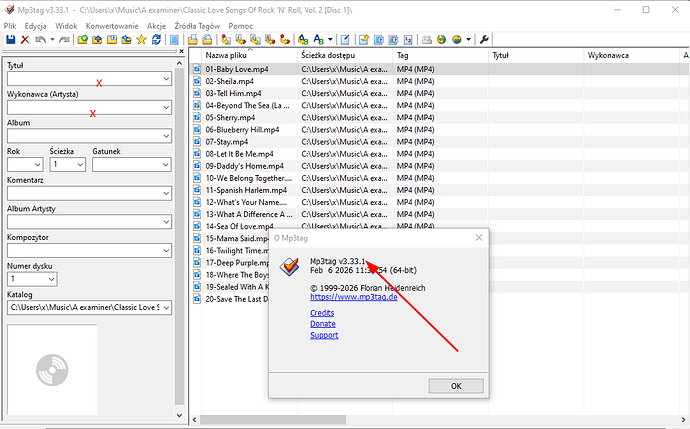
Task: Expand the Katalog path dropdown
Action: click(x=166, y=308)
